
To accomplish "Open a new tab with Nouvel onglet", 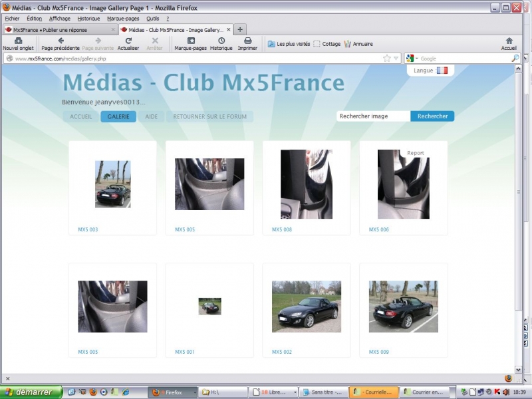I will point(19,44).
